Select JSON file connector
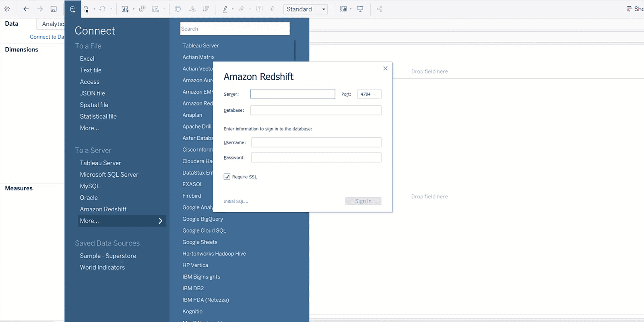The height and width of the screenshot is (322, 644). click(92, 93)
